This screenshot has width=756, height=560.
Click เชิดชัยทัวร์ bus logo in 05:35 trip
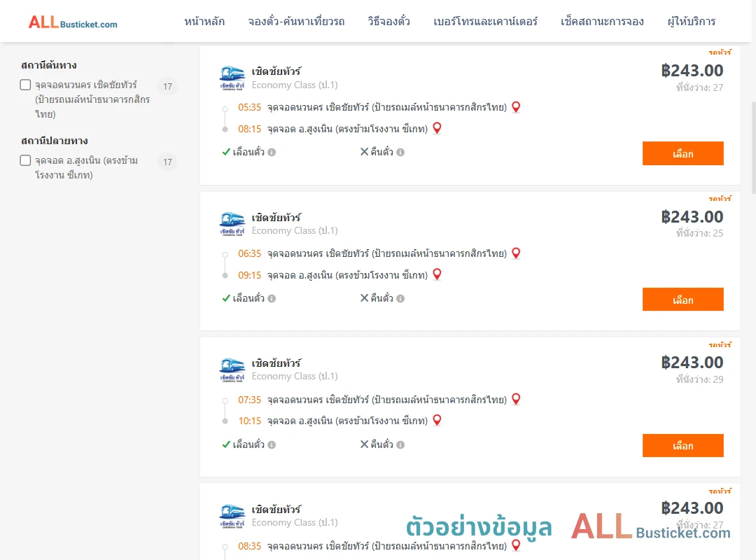232,78
